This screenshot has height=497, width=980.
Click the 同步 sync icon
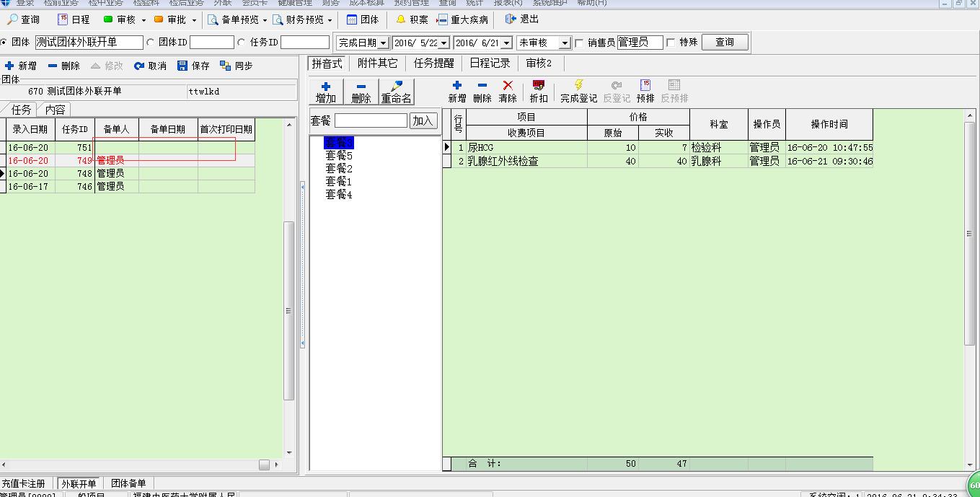point(226,66)
